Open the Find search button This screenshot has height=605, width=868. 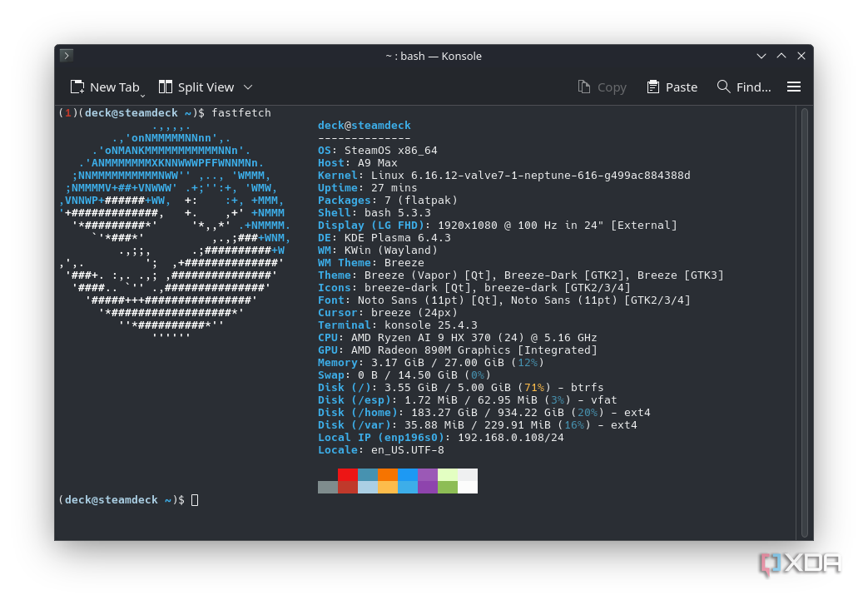(x=743, y=87)
